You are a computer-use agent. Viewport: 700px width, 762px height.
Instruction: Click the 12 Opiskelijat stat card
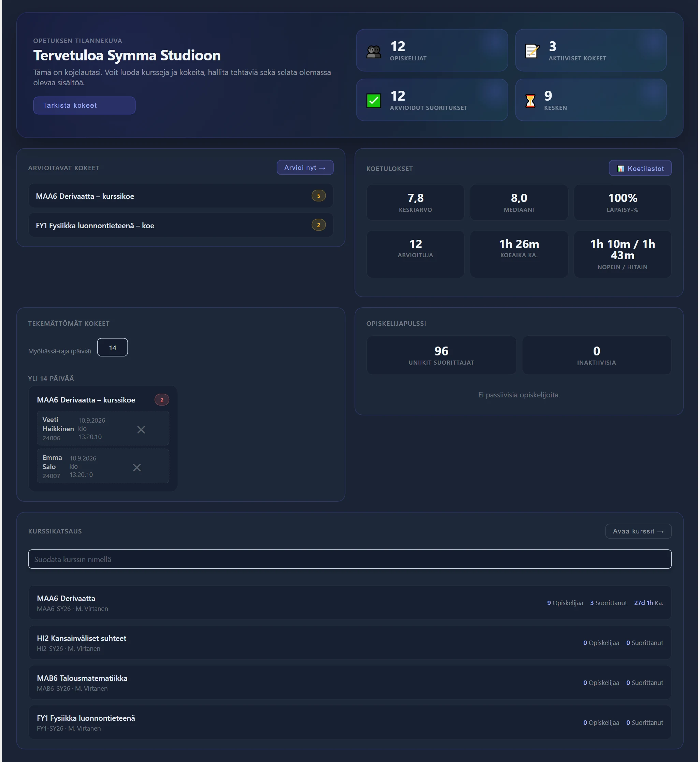click(432, 50)
